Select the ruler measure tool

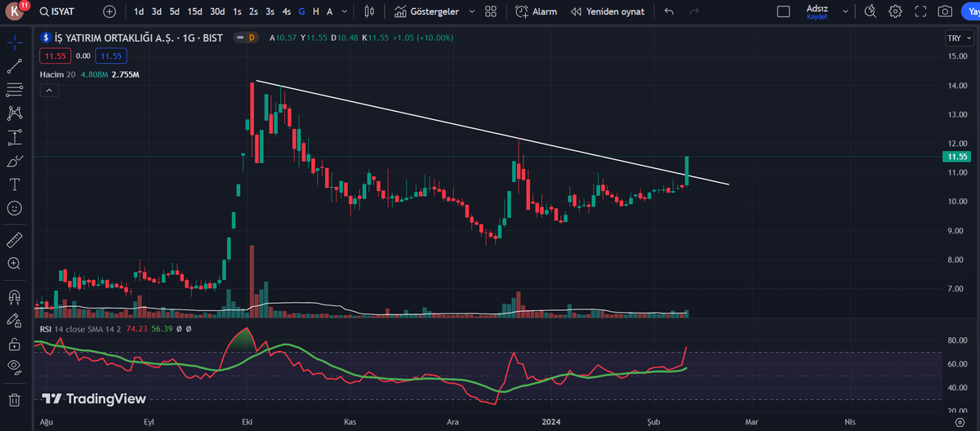(14, 240)
